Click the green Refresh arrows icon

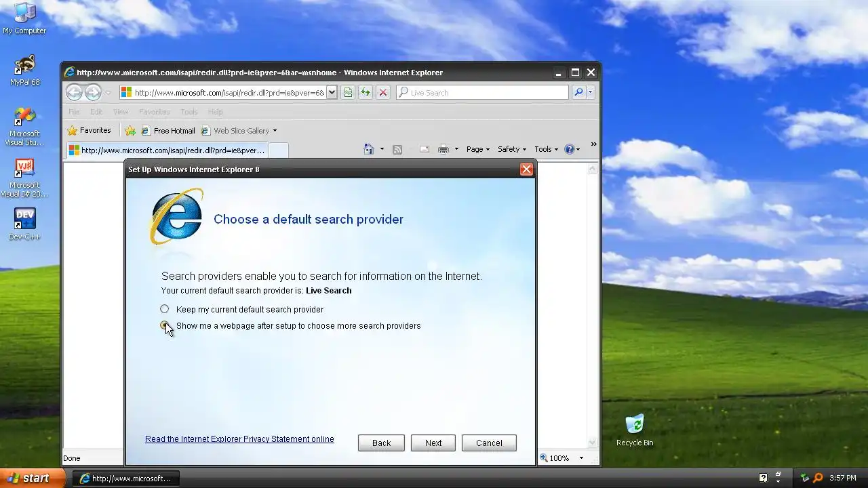tap(366, 93)
